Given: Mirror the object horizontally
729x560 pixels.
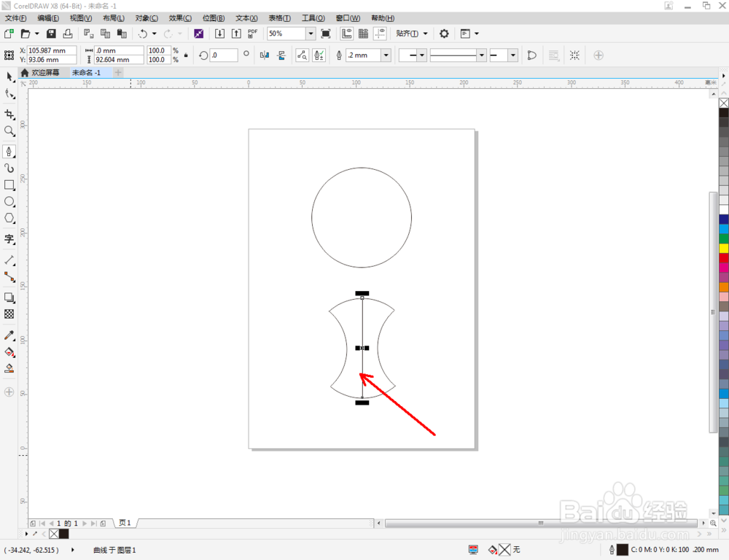Looking at the screenshot, I should pos(265,55).
